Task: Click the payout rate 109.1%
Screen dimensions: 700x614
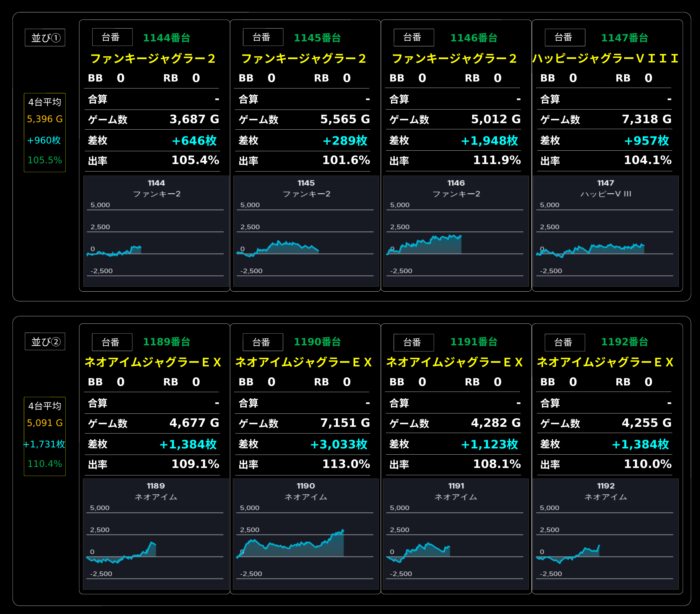Action: [x=195, y=464]
